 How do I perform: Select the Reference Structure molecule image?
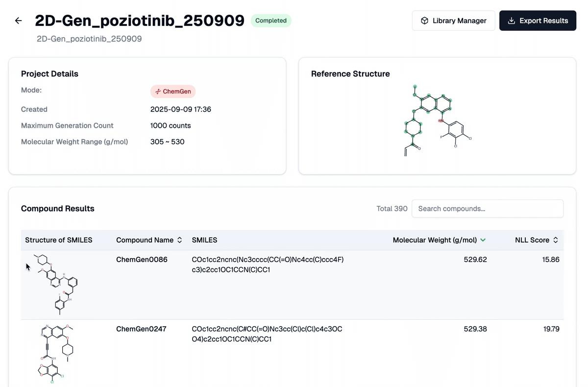(x=437, y=121)
